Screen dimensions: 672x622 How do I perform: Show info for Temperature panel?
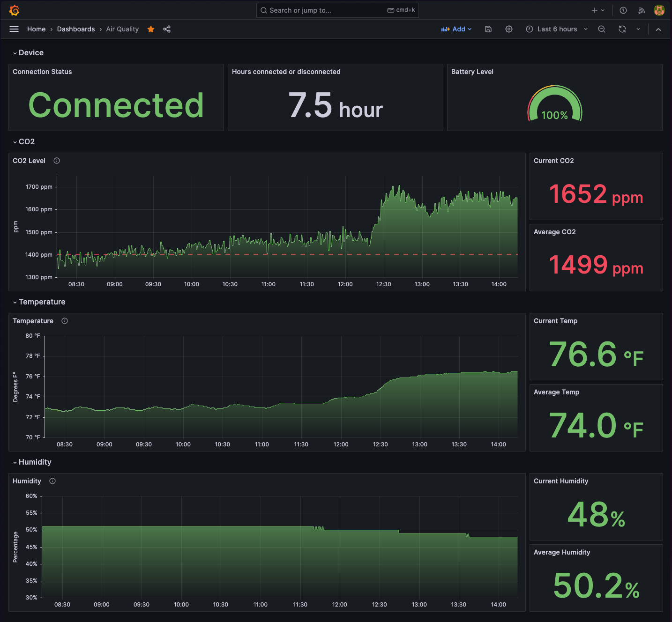click(65, 321)
